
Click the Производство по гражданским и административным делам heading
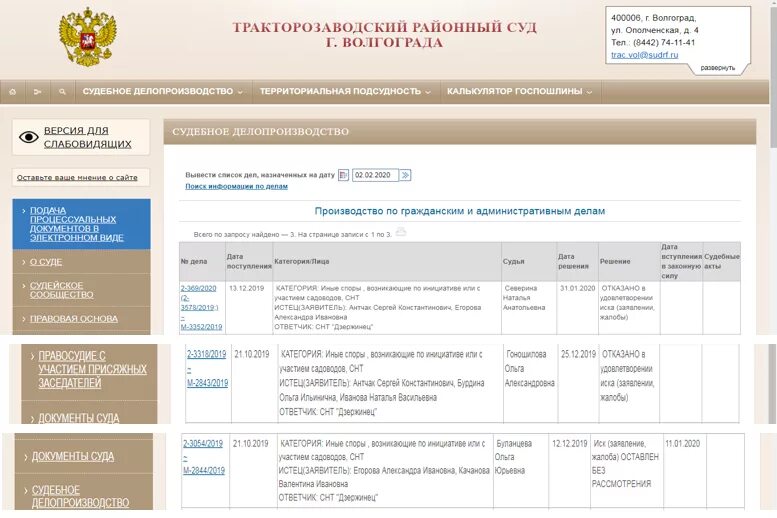click(460, 211)
